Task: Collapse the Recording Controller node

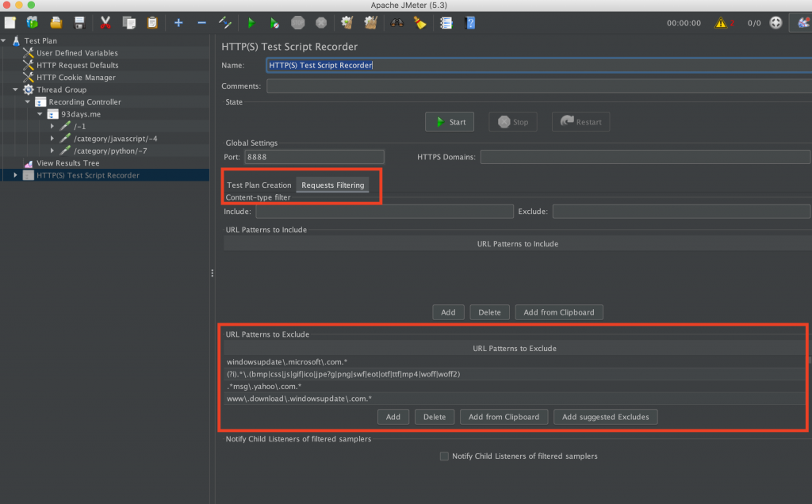Action: coord(28,102)
